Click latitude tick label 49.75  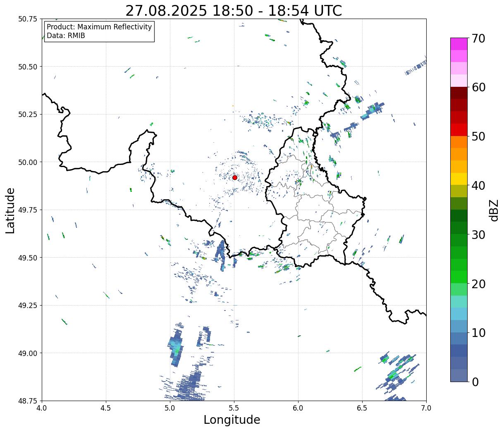click(28, 210)
